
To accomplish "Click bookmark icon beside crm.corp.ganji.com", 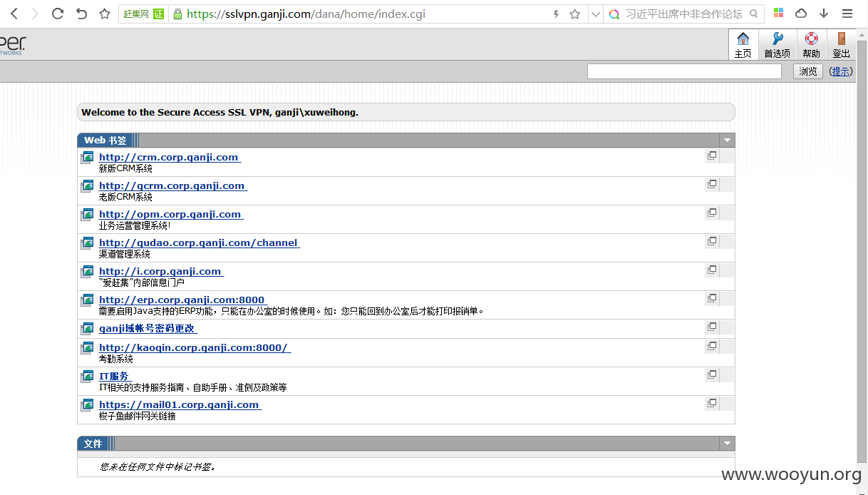I will [x=87, y=158].
